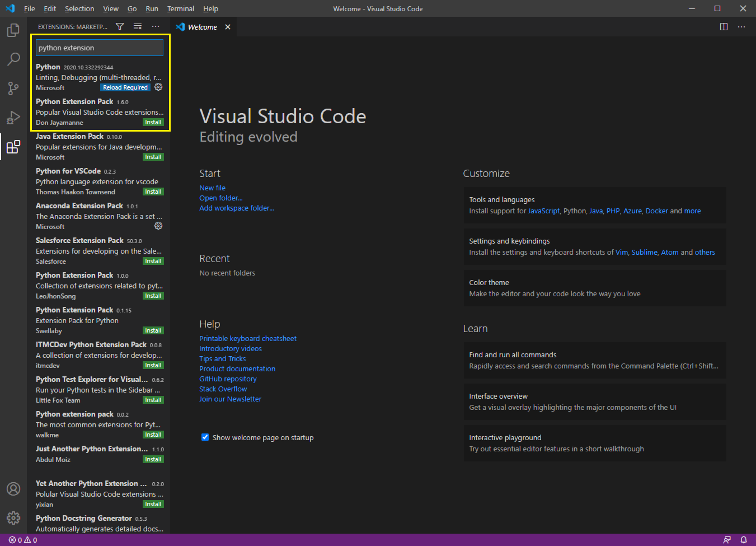Open Find and run all commands card

pyautogui.click(x=595, y=360)
